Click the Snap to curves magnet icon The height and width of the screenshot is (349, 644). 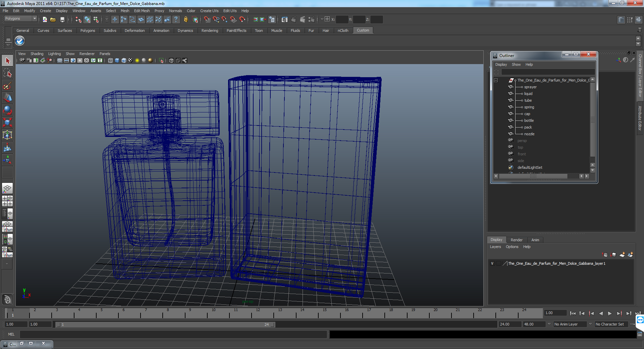pos(216,19)
